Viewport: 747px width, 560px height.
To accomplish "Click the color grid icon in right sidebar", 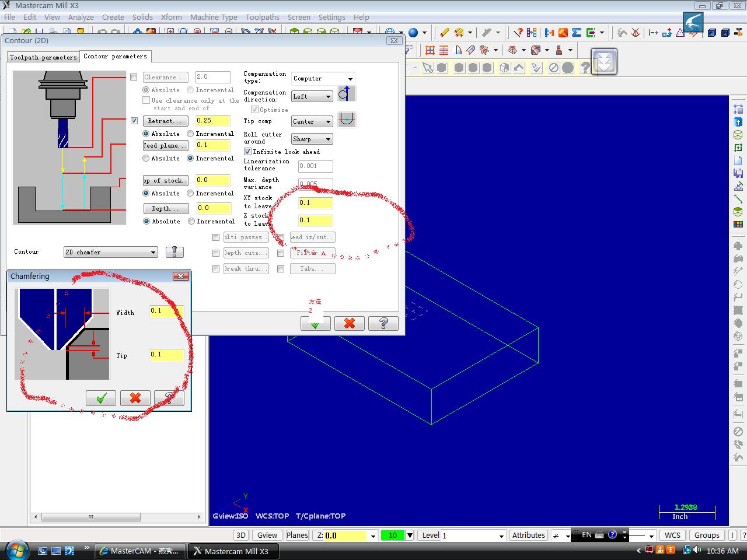I will click(738, 225).
